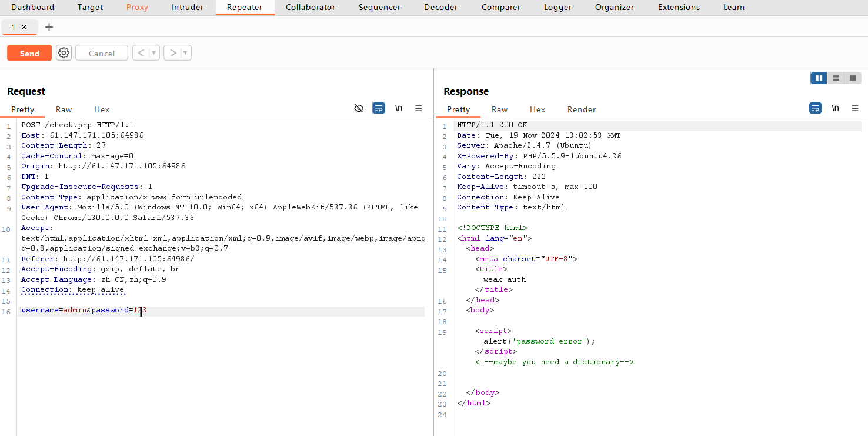Go forward to next request
This screenshot has width=868, height=436.
tap(172, 53)
